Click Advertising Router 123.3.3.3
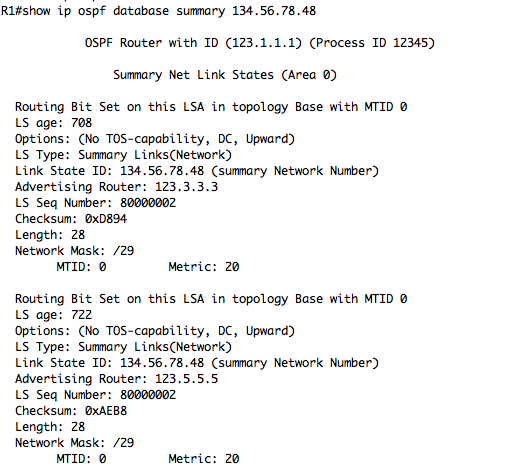 tap(116, 187)
